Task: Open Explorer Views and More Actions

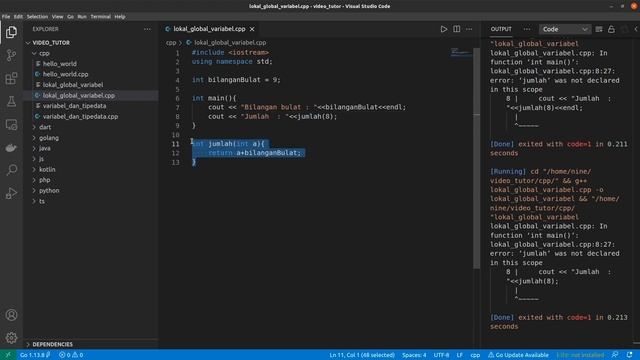Action: [147, 29]
